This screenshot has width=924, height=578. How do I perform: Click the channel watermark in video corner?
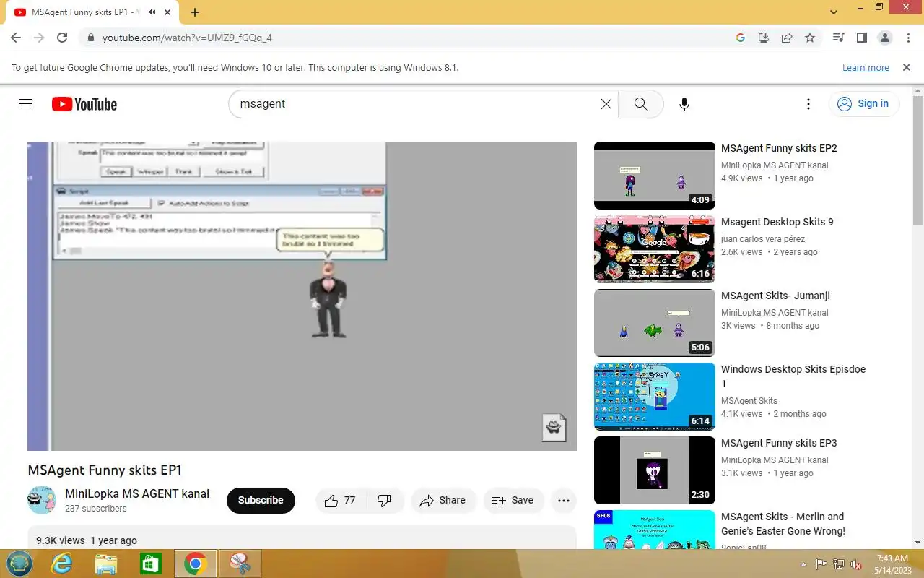point(554,428)
